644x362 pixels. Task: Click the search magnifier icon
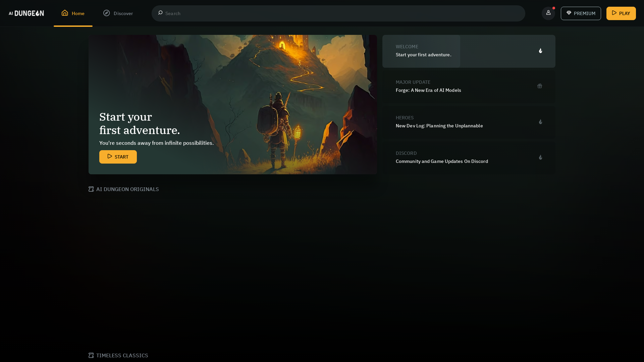[x=160, y=13]
